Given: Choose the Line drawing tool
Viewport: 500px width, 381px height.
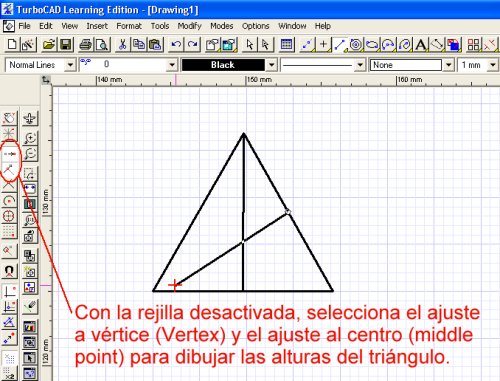Looking at the screenshot, I should point(339,44).
